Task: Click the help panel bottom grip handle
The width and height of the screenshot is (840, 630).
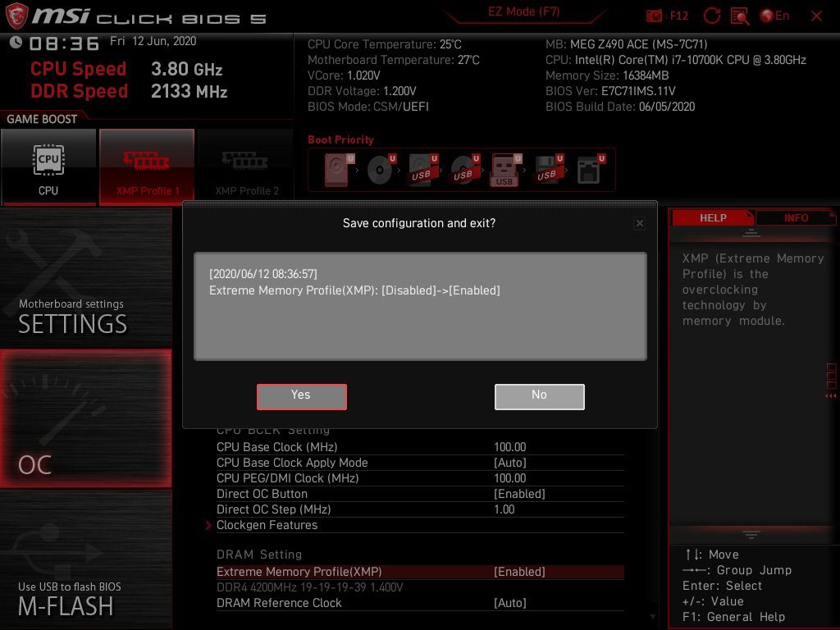Action: (751, 534)
